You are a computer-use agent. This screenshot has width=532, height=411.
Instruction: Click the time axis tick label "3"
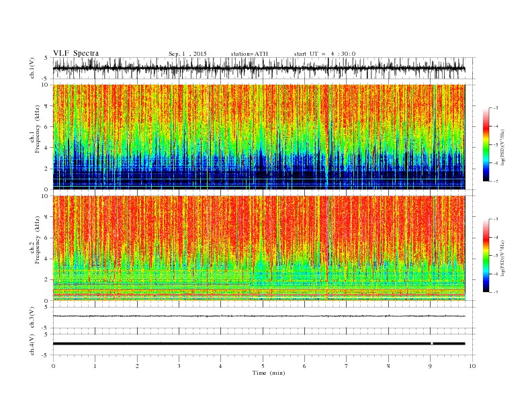(x=179, y=366)
